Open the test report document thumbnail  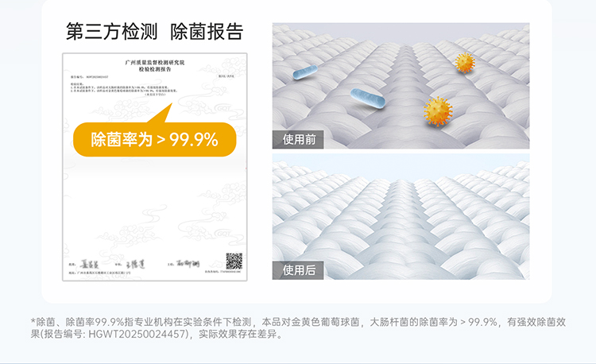click(x=155, y=167)
